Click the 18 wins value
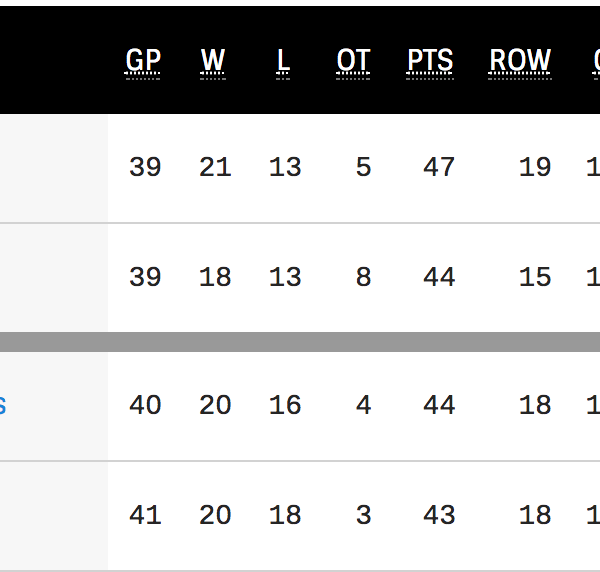Viewport: 600px width, 572px height. pyautogui.click(x=215, y=277)
